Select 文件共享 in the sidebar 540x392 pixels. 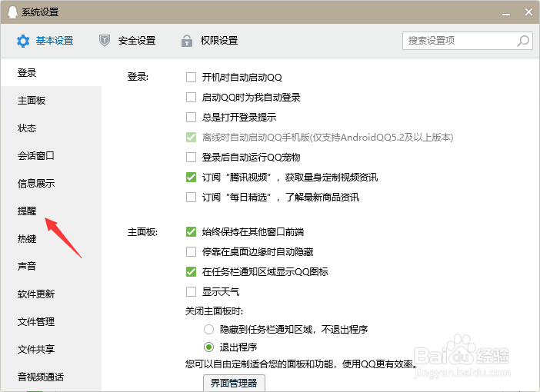point(51,349)
